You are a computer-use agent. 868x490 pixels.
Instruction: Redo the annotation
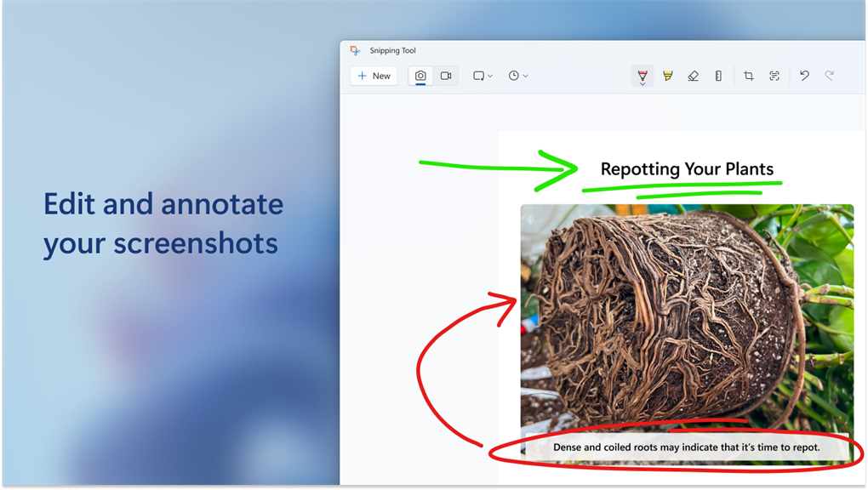(829, 76)
